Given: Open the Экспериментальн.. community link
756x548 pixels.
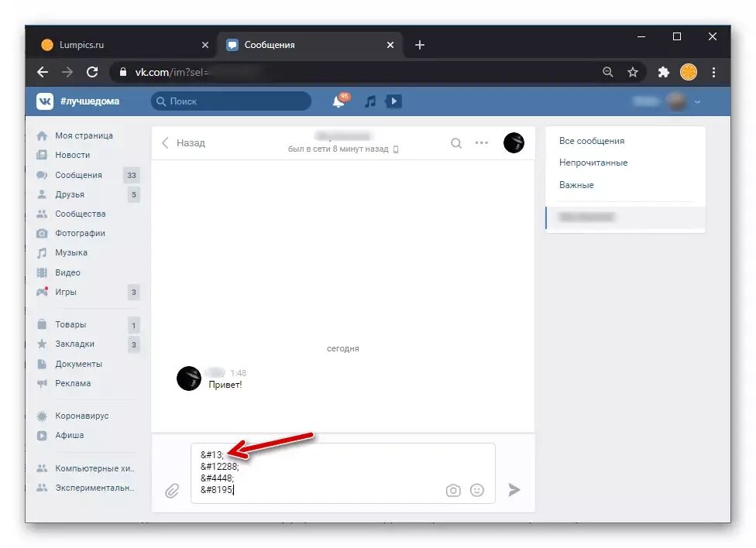Looking at the screenshot, I should click(x=95, y=488).
